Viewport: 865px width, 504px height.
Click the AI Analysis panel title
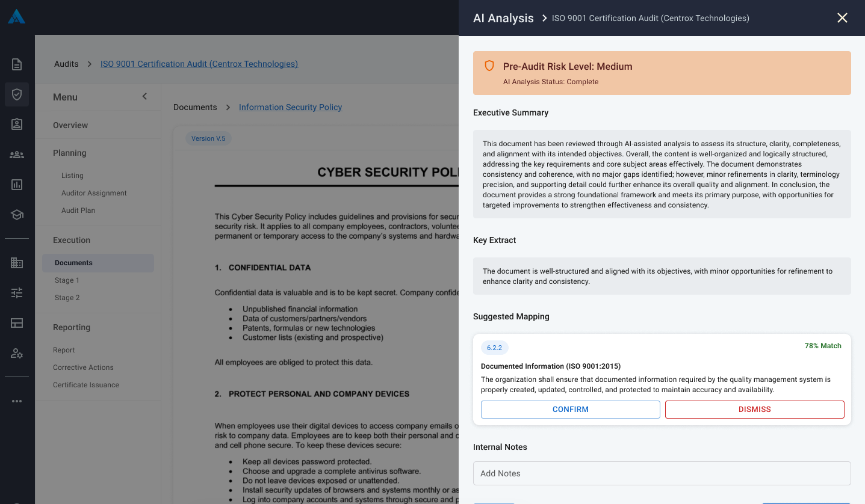tap(503, 18)
